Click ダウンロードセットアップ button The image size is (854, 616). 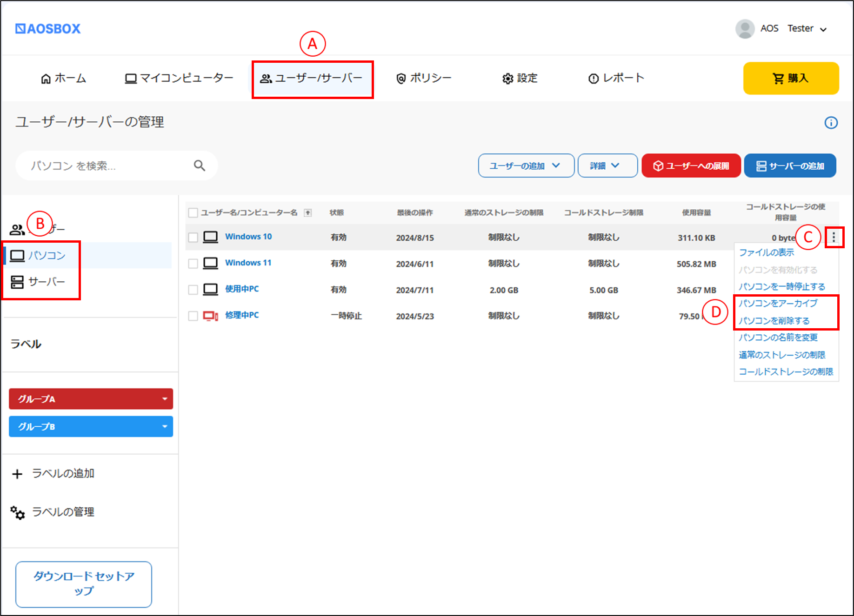[84, 584]
